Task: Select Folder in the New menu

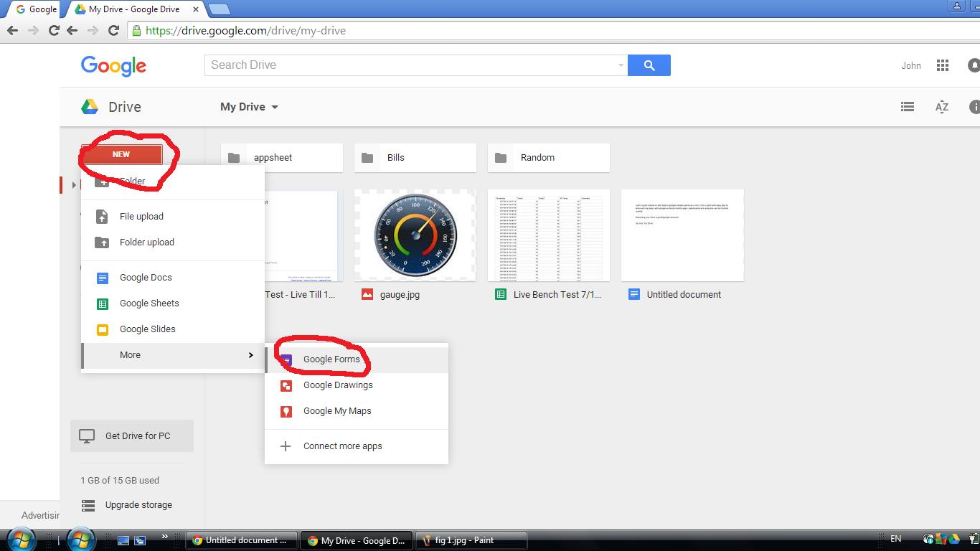Action: pos(173,182)
